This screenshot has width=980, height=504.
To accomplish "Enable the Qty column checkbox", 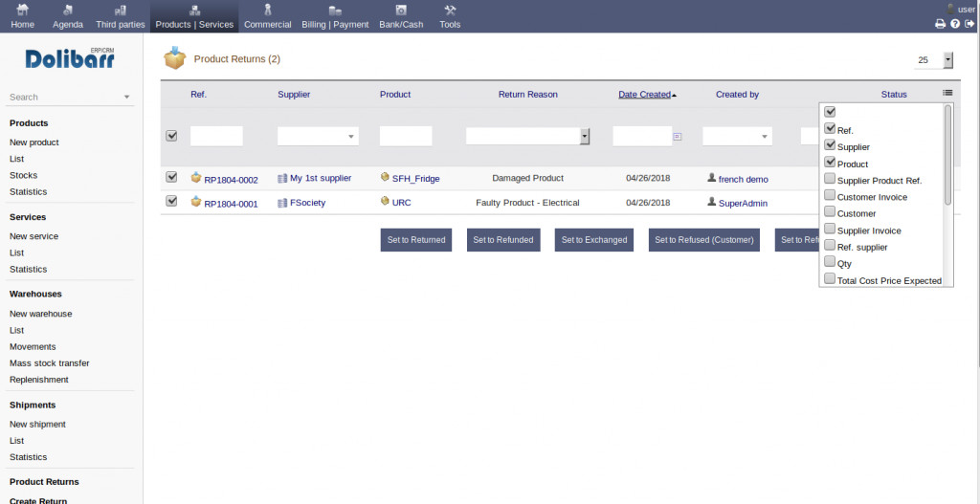I will [830, 262].
